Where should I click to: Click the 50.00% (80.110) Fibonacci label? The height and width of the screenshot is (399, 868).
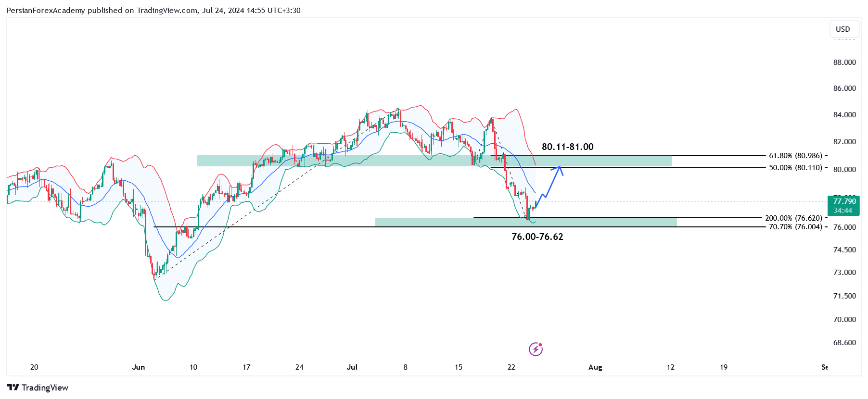click(795, 168)
